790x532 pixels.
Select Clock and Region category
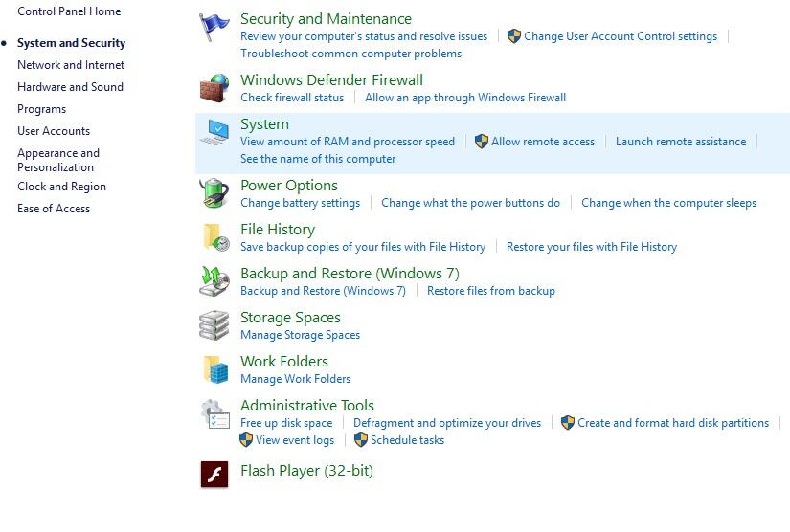coord(61,187)
